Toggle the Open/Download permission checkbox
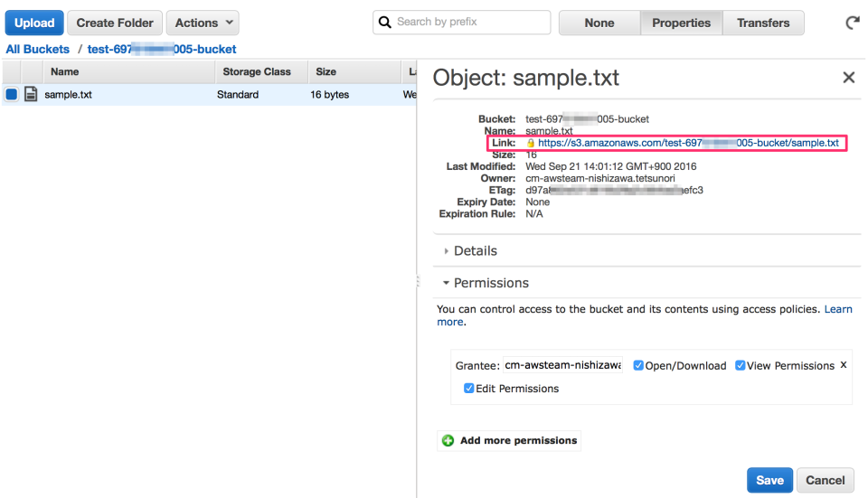 point(638,365)
